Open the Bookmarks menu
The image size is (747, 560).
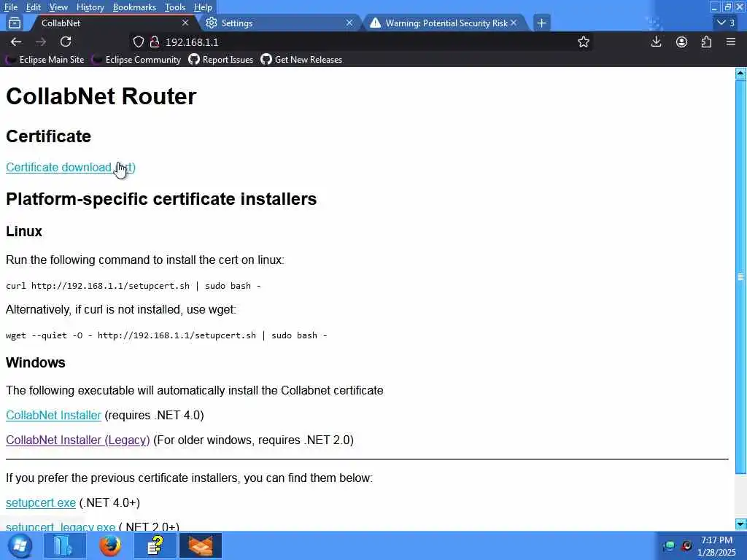tap(134, 7)
